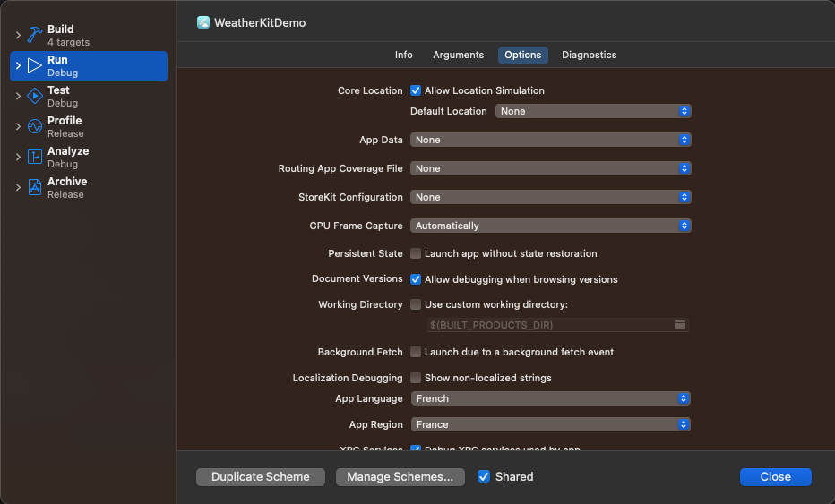Click the Close button
835x504 pixels.
[775, 477]
